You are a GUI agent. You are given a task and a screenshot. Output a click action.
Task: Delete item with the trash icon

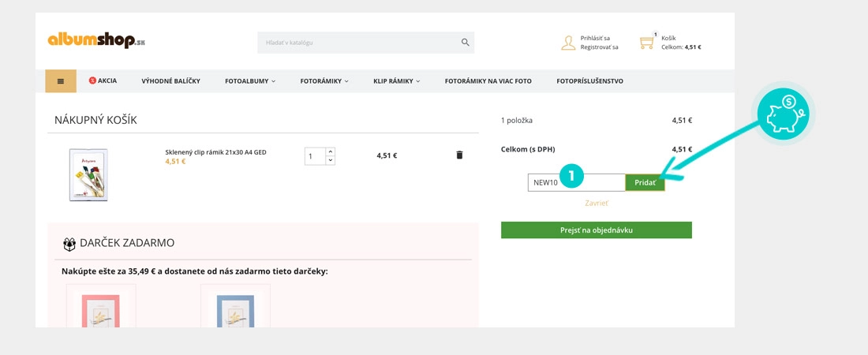[459, 155]
